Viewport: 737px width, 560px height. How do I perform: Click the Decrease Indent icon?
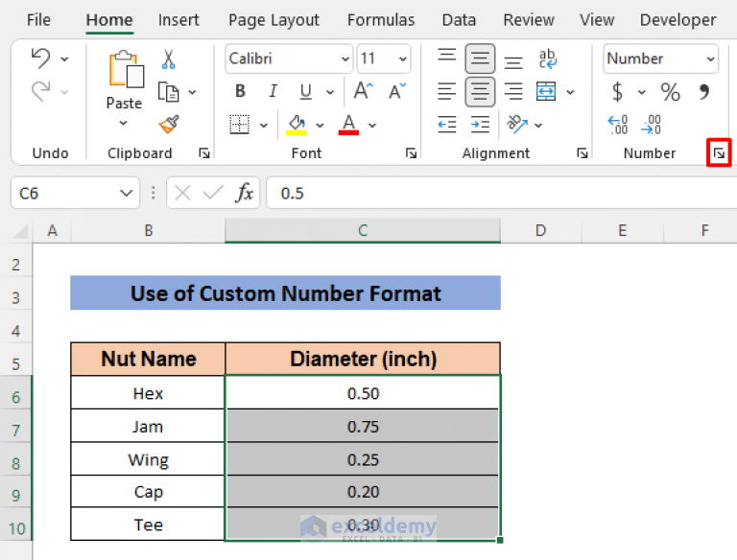pos(447,125)
